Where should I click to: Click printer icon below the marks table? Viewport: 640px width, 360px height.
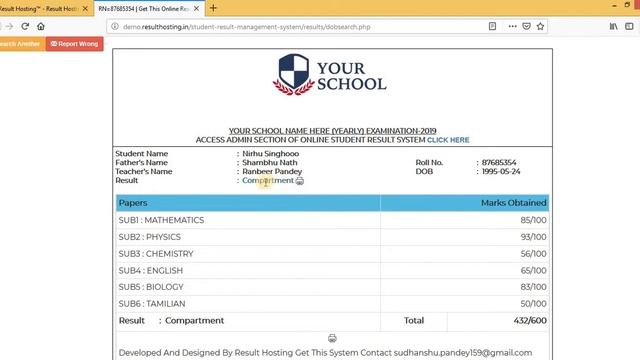click(x=332, y=338)
